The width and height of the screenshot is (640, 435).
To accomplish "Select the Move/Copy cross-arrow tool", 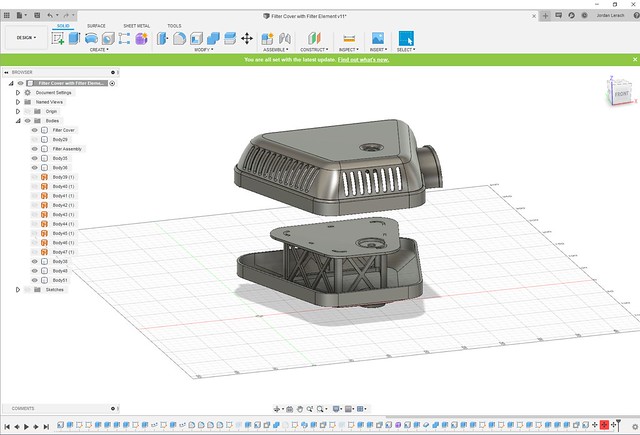I will [x=247, y=38].
